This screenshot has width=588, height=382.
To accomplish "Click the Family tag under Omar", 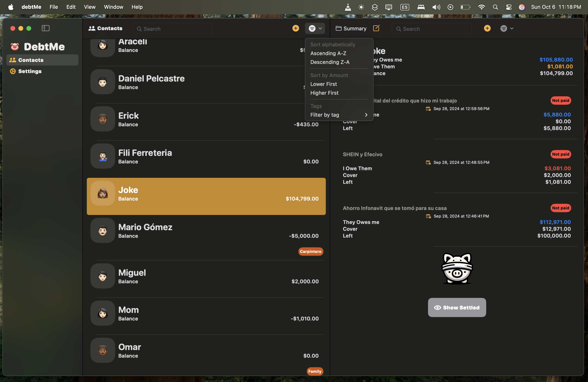I will tap(315, 371).
